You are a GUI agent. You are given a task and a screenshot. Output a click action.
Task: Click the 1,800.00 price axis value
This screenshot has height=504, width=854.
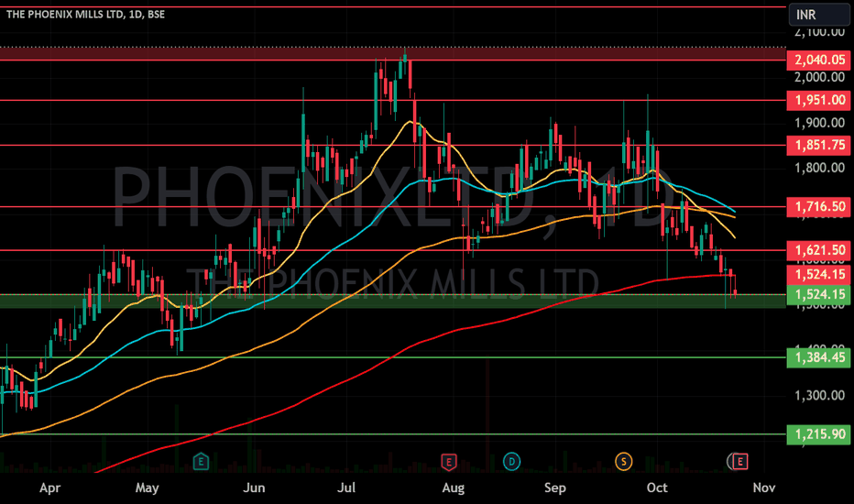point(820,168)
